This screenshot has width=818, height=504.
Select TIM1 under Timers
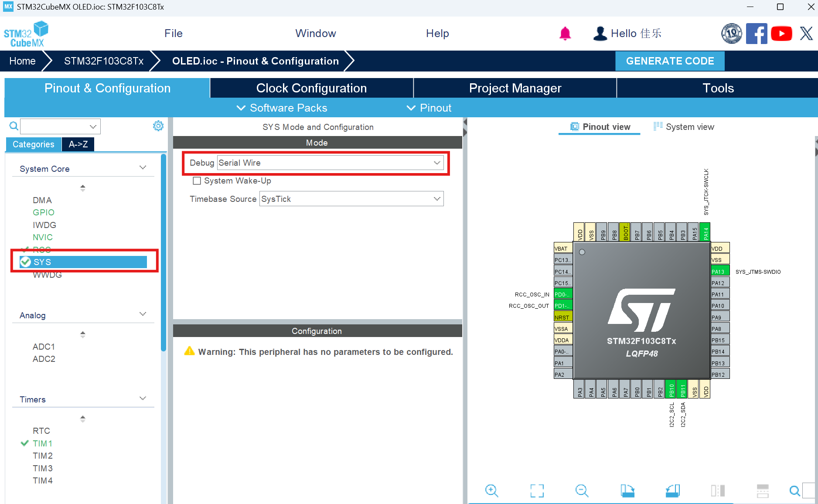click(43, 443)
